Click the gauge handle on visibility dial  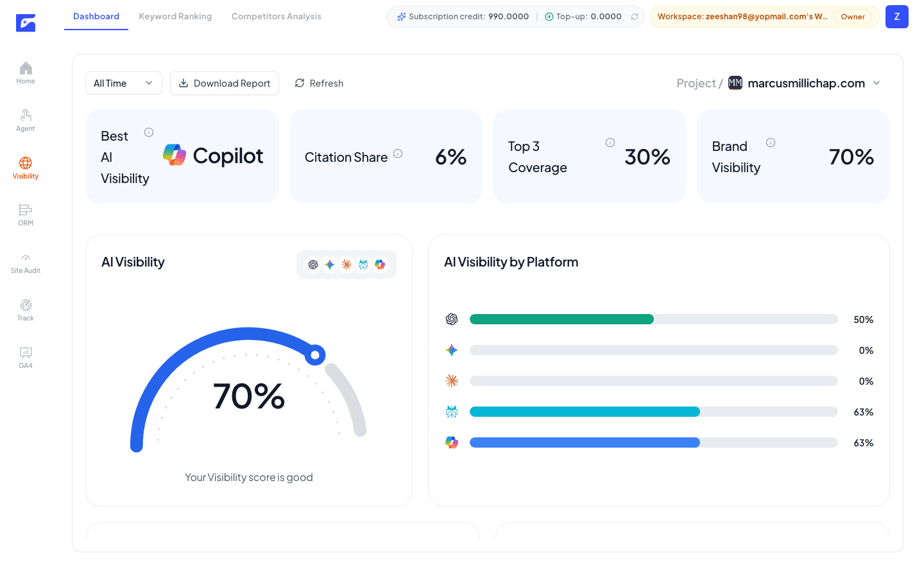(x=315, y=355)
